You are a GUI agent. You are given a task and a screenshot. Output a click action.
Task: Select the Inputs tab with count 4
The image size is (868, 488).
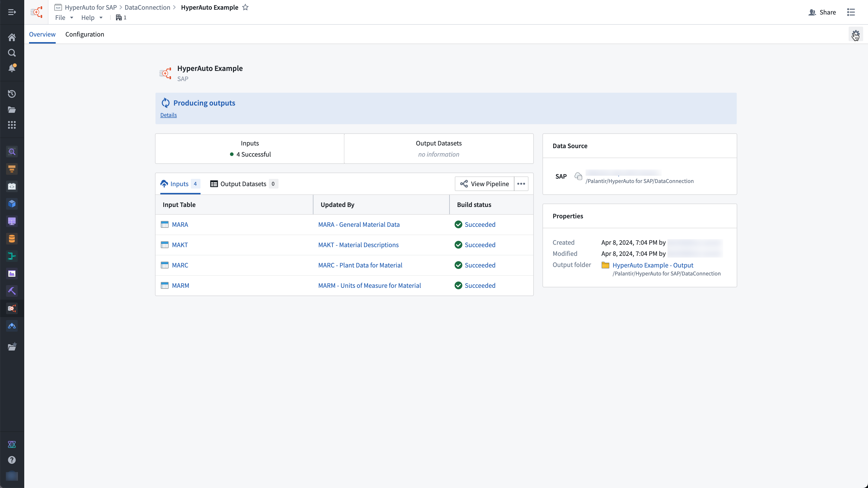[x=180, y=184]
